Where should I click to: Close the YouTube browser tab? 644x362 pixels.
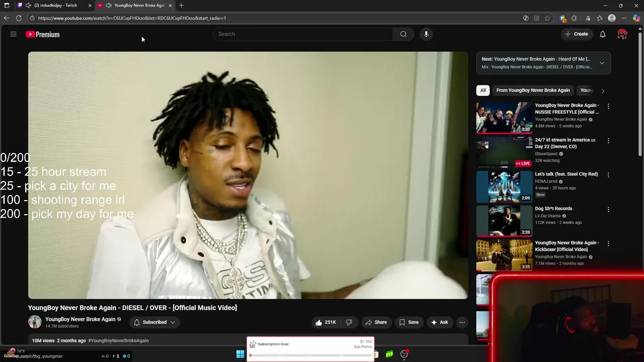click(170, 6)
